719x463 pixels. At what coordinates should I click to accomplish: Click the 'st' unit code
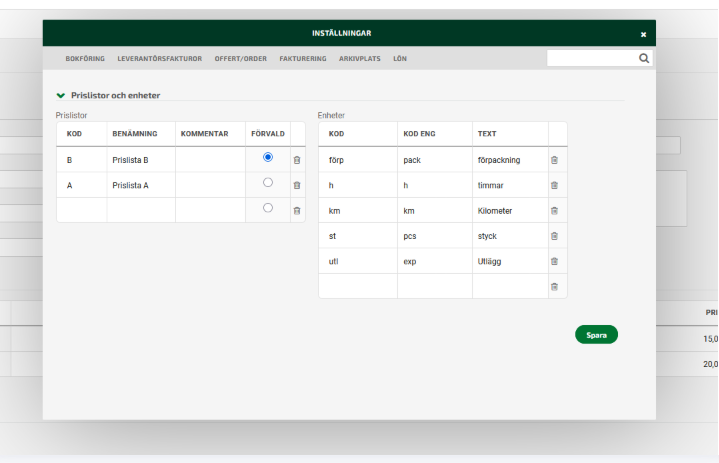358,236
